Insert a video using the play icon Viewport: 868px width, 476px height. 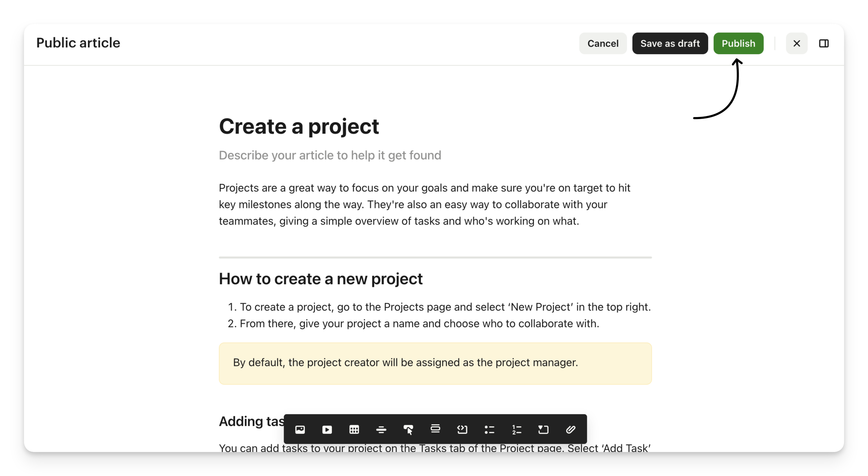[327, 429]
